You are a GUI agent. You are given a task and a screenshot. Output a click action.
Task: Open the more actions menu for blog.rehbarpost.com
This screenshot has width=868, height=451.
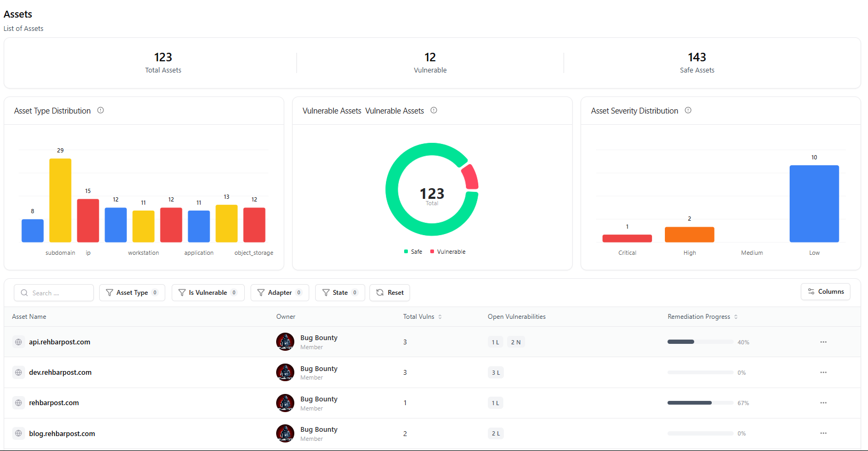coord(823,433)
